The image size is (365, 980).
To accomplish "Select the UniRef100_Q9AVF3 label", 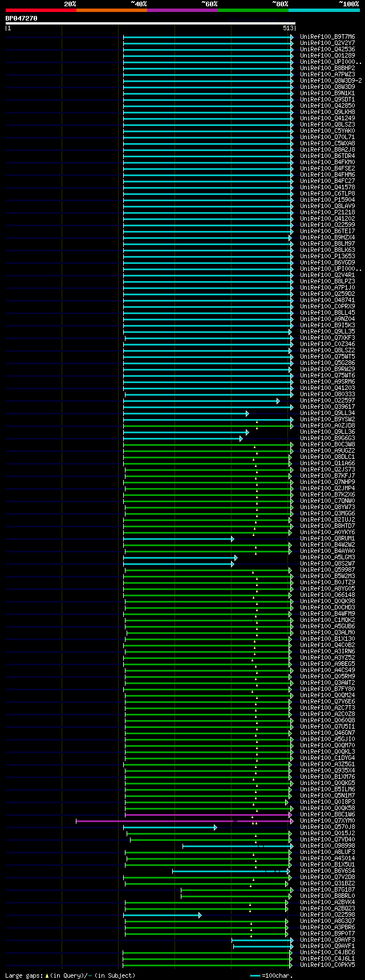I will click(x=327, y=940).
